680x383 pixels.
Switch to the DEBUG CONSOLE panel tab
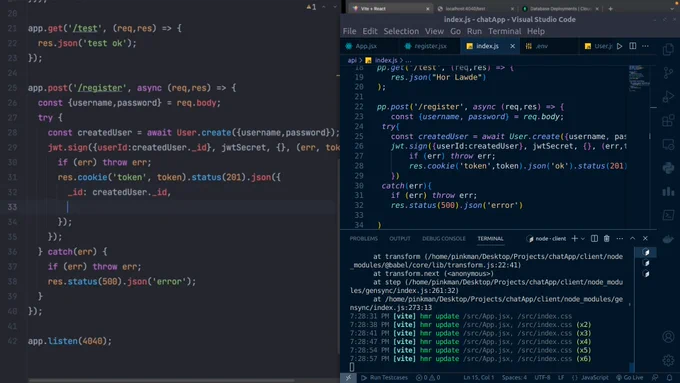coord(444,239)
